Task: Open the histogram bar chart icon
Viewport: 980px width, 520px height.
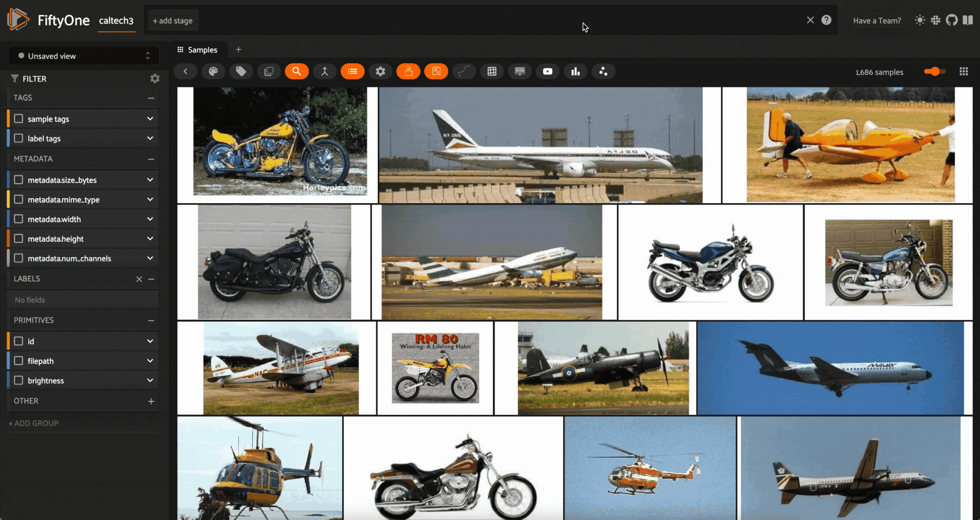Action: pos(575,72)
